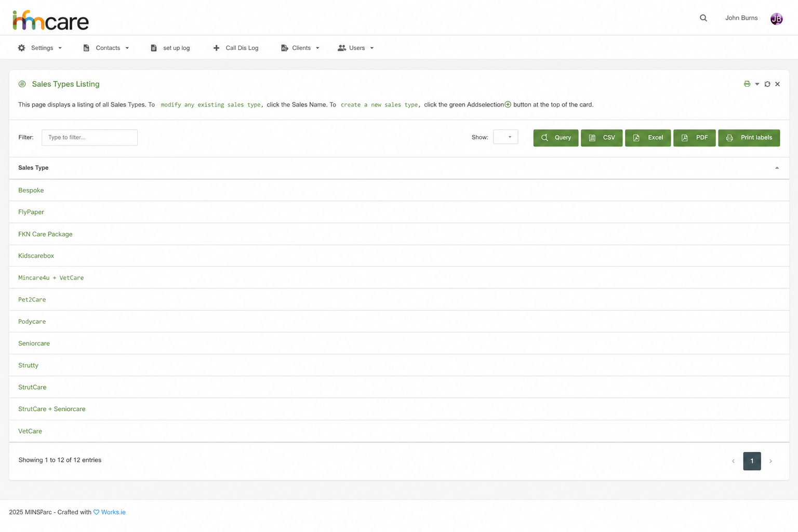The height and width of the screenshot is (532, 798).
Task: Click the Filter text input field
Action: coord(89,138)
